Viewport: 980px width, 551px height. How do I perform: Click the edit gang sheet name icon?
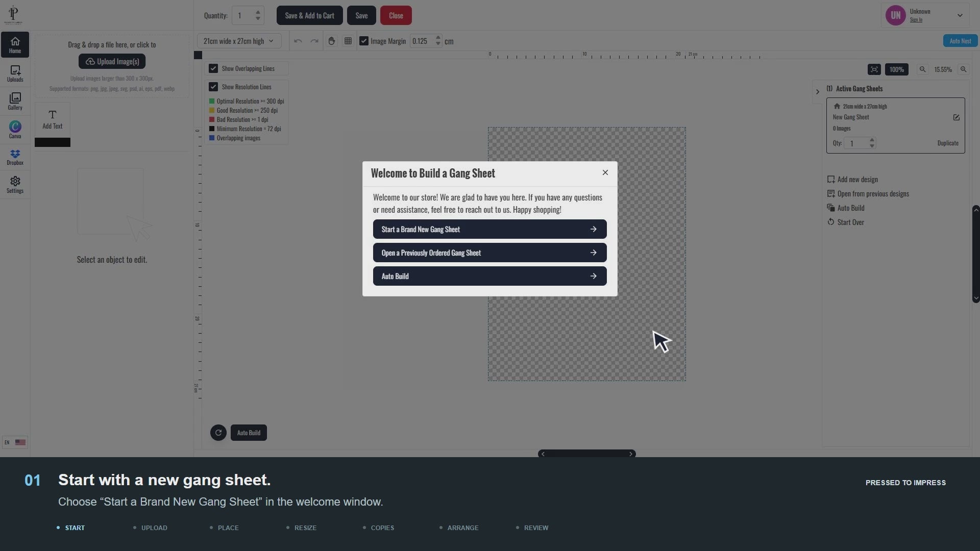coord(957,117)
